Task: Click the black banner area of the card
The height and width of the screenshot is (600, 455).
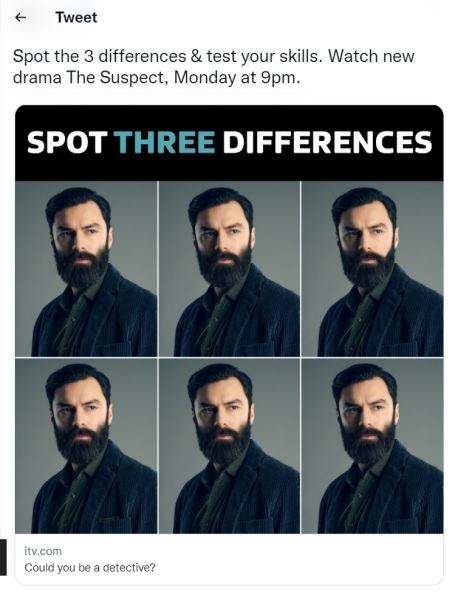Action: coord(229,143)
